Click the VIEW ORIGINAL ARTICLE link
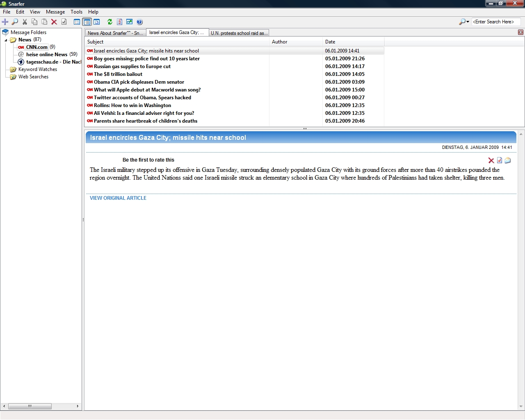Screen dimensions: 525x420 pyautogui.click(x=118, y=198)
